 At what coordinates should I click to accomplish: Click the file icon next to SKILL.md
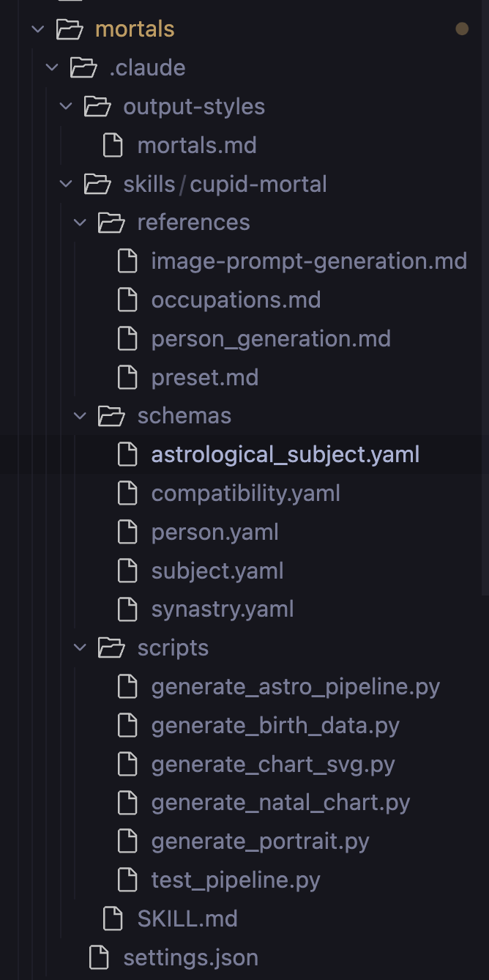click(113, 918)
